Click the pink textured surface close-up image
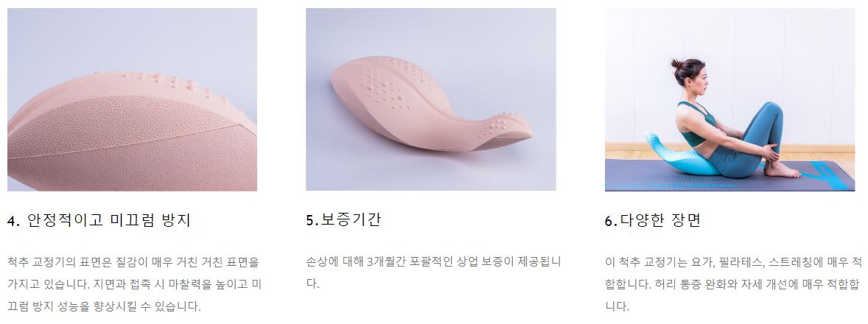868x324 pixels. click(x=132, y=99)
